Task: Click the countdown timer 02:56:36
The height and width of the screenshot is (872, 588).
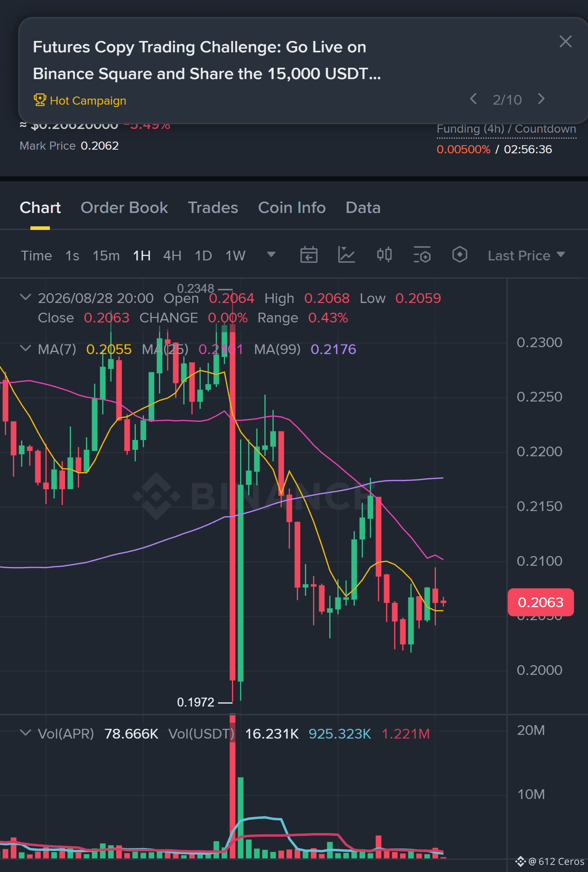Action: (528, 149)
